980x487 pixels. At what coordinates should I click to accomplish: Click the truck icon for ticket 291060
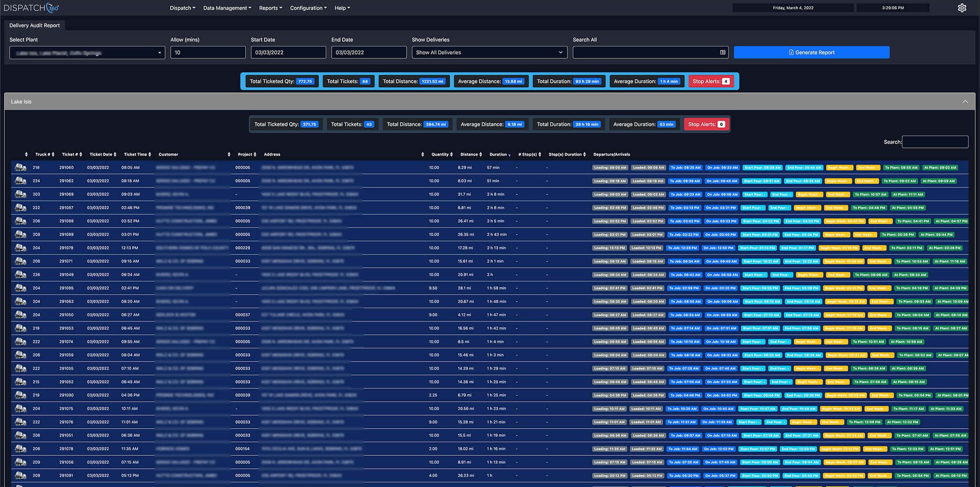click(20, 168)
